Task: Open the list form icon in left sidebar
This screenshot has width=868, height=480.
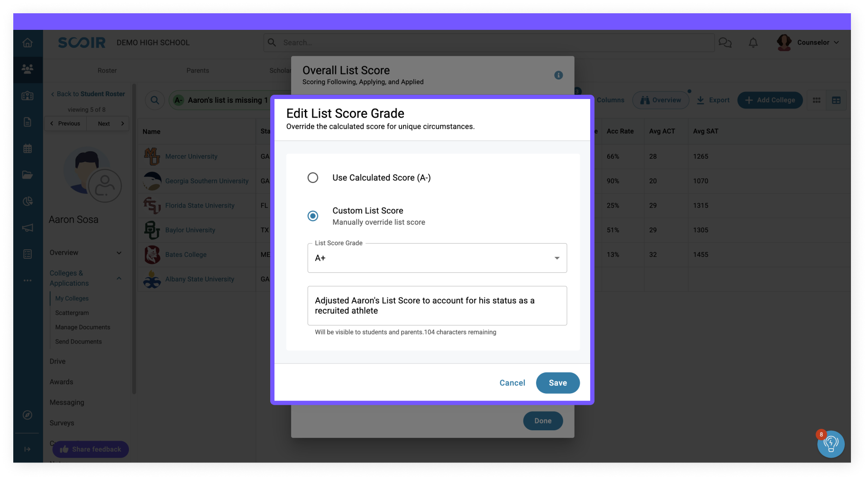Action: click(x=27, y=254)
